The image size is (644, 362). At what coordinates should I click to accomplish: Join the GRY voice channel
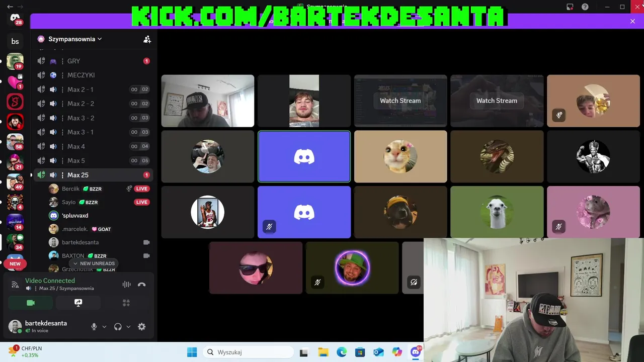click(94, 61)
